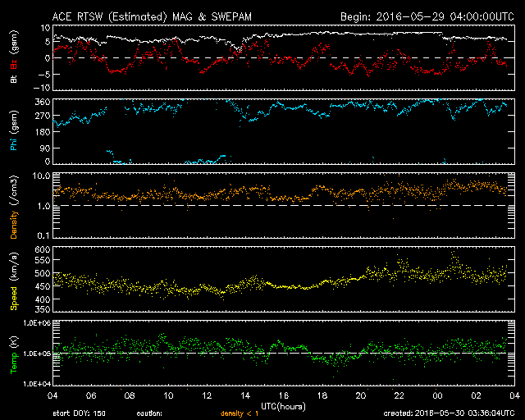Viewport: 525px width, 420px height.
Task: Click the '00' hour label on time axis
Action: [437, 396]
